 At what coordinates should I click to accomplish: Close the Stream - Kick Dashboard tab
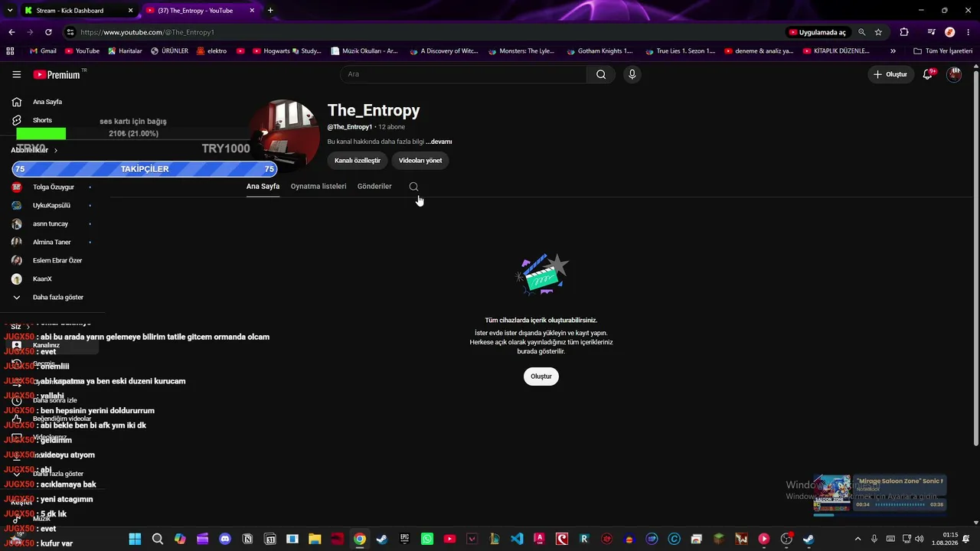(x=131, y=11)
